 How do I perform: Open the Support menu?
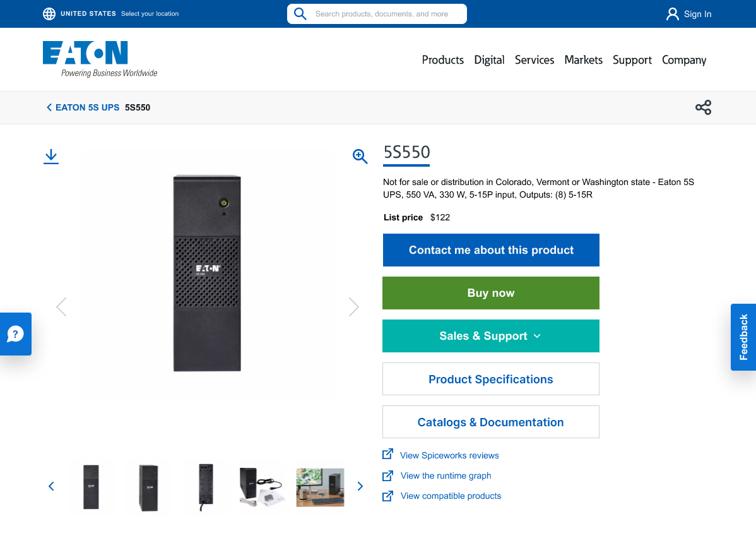coord(632,60)
